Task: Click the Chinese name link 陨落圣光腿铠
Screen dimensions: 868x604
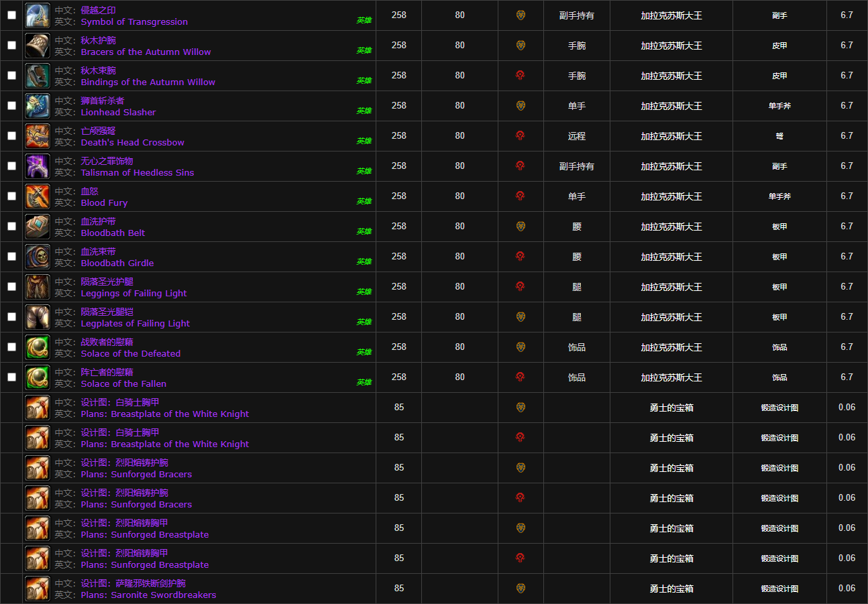Action: (x=107, y=312)
